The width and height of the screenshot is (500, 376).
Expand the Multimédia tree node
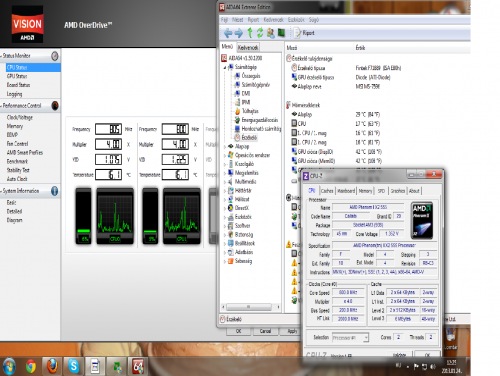click(x=225, y=182)
